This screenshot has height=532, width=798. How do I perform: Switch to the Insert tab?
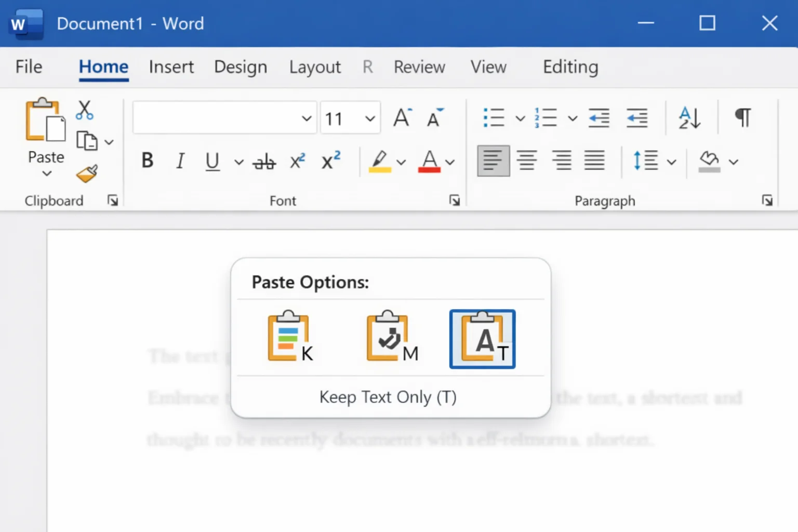(171, 67)
